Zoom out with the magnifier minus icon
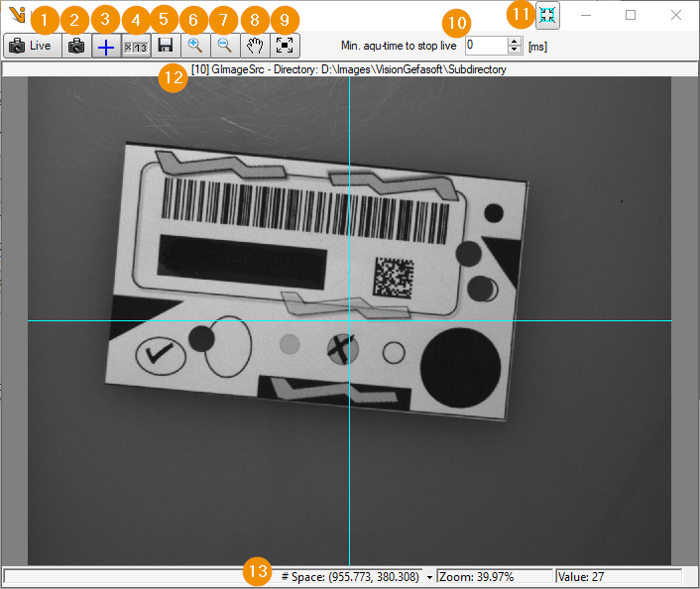 click(x=224, y=46)
